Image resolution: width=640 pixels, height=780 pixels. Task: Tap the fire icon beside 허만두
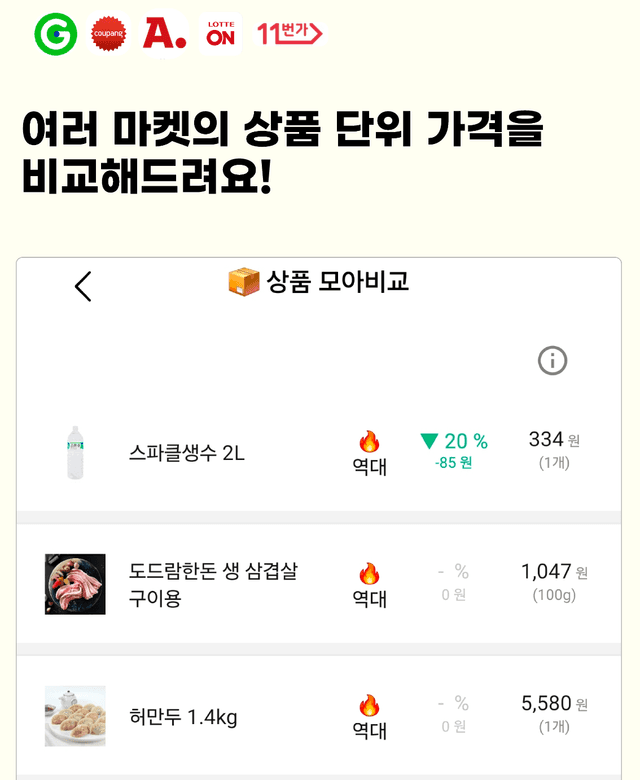[x=369, y=706]
